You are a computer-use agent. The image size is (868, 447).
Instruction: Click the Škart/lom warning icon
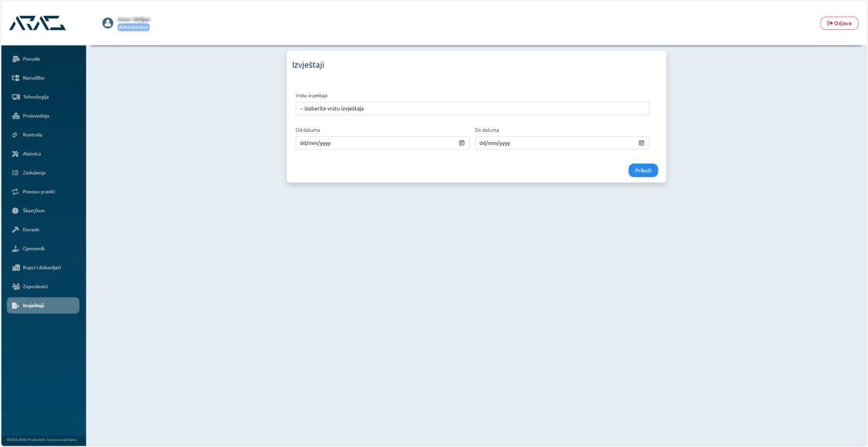(x=15, y=211)
